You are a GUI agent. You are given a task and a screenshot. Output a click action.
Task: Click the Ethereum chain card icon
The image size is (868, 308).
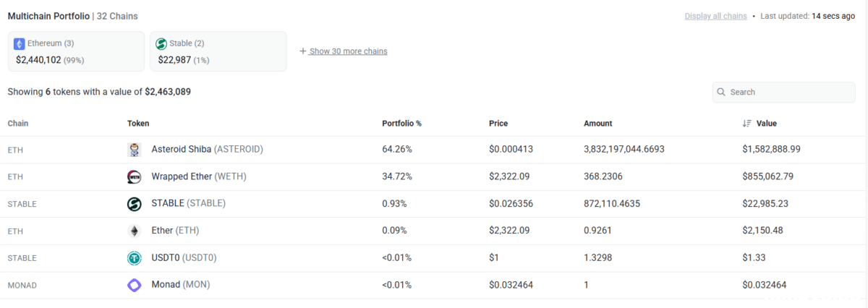[20, 43]
